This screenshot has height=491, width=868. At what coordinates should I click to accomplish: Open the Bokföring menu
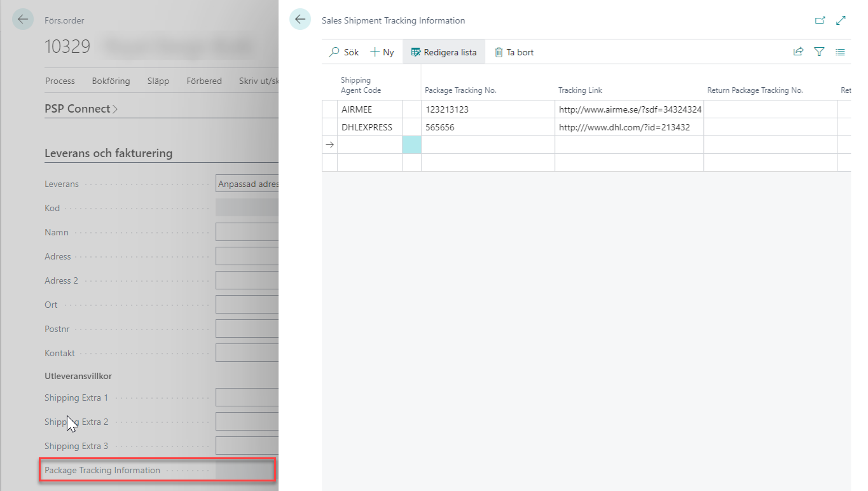click(x=111, y=81)
